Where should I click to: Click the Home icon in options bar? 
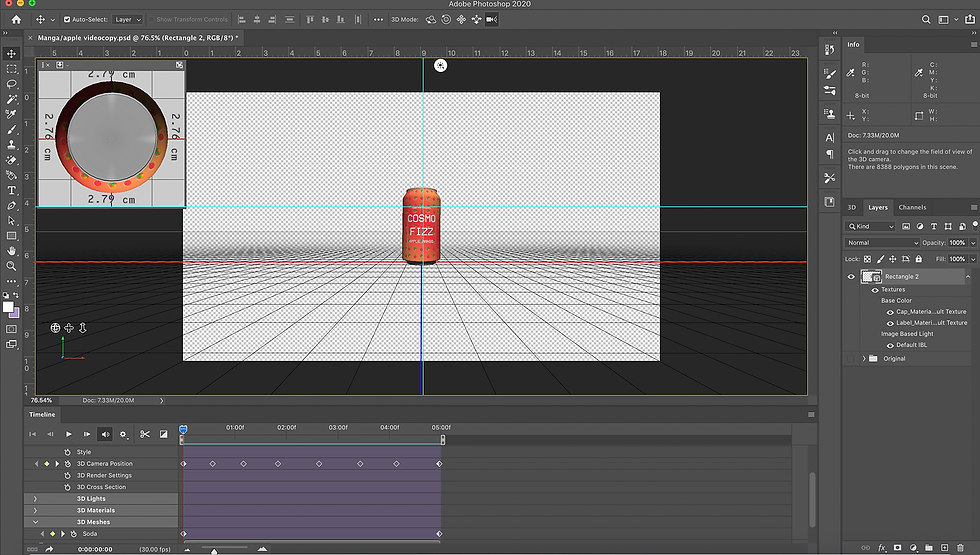tap(16, 19)
